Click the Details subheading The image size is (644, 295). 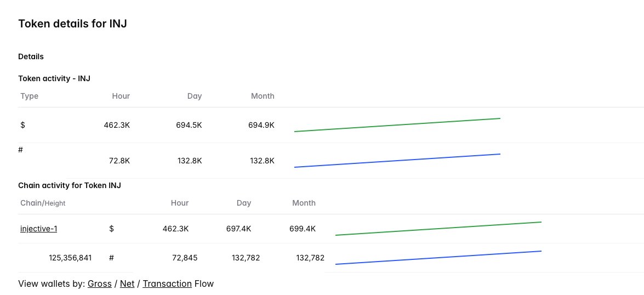coord(31,56)
